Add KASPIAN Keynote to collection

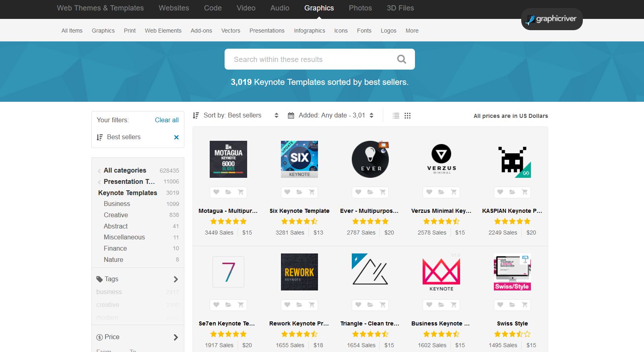512,192
